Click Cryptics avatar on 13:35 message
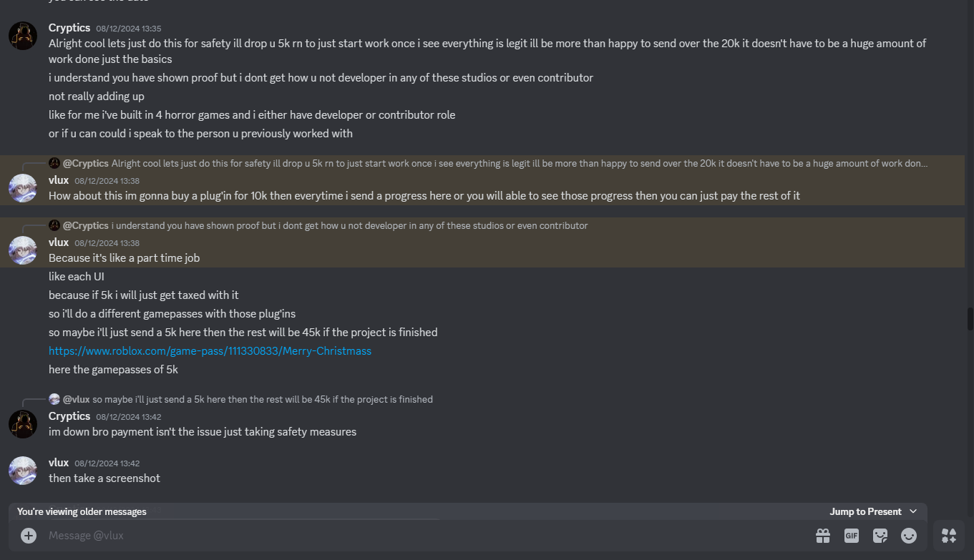Screen dimensions: 974x560 pyautogui.click(x=23, y=36)
